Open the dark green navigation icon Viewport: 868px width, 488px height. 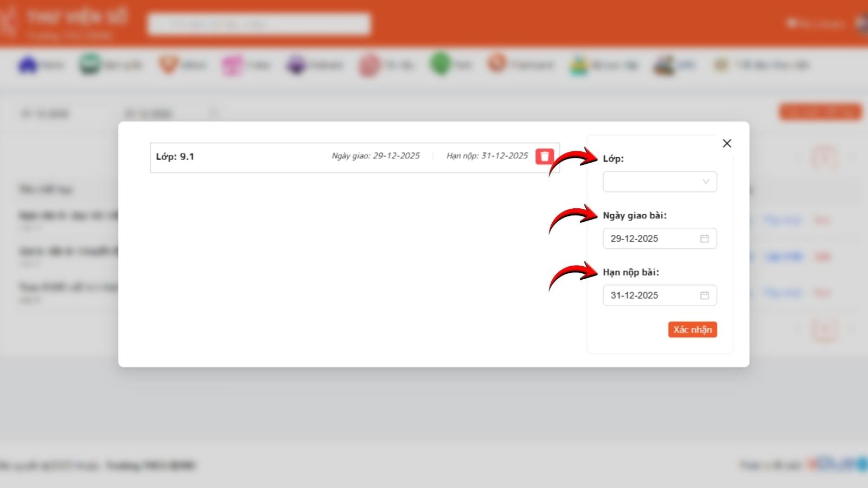point(90,65)
